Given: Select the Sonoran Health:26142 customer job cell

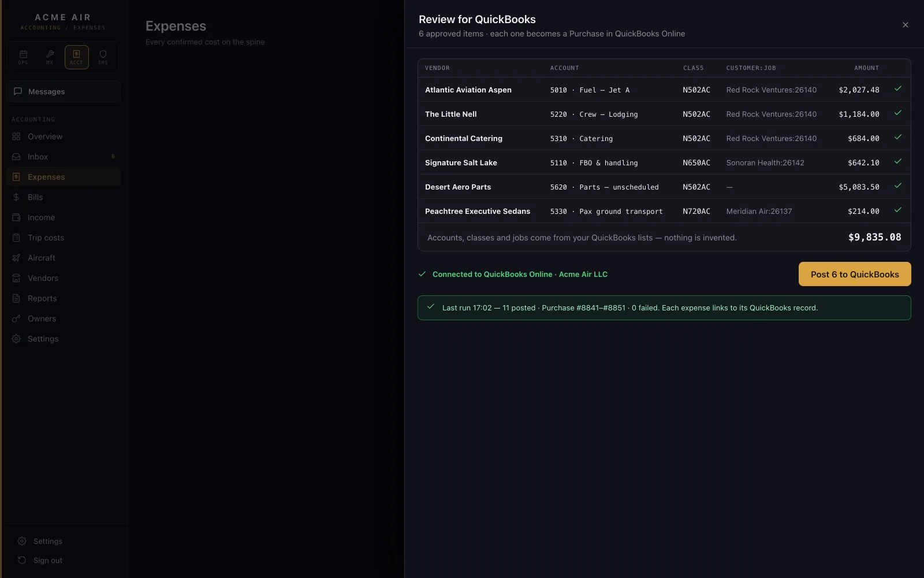Looking at the screenshot, I should point(765,163).
